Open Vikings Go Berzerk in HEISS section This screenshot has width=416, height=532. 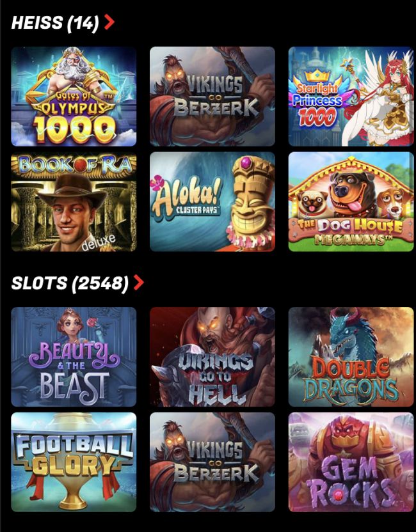(x=212, y=97)
